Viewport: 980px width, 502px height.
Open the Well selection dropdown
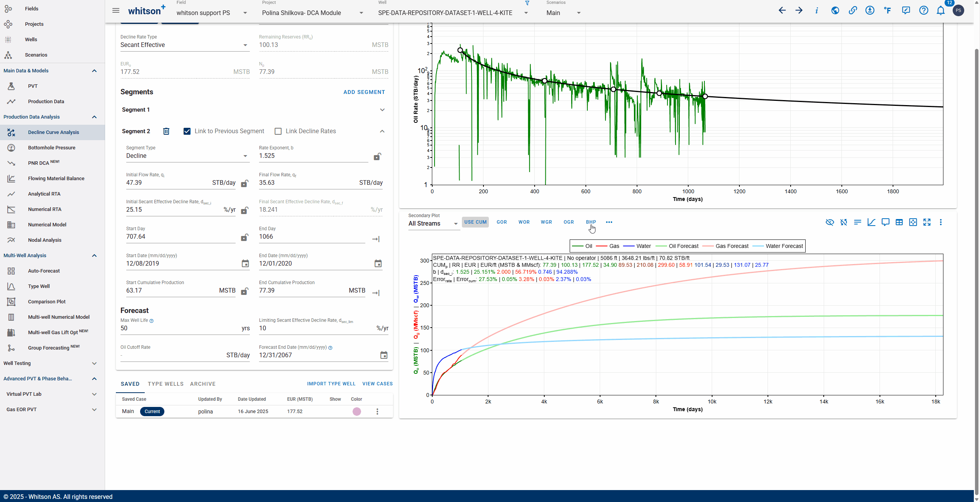pyautogui.click(x=453, y=13)
